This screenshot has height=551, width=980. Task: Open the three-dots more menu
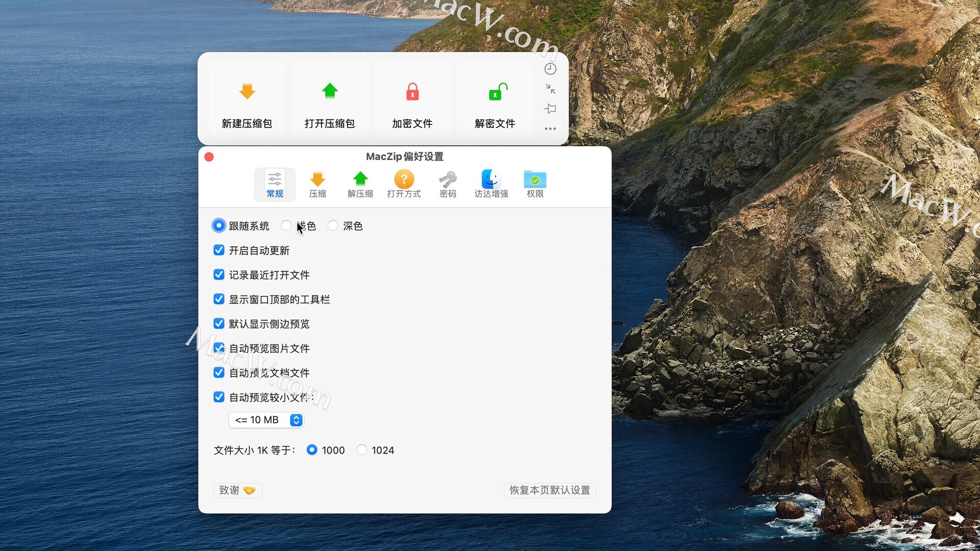pyautogui.click(x=550, y=129)
